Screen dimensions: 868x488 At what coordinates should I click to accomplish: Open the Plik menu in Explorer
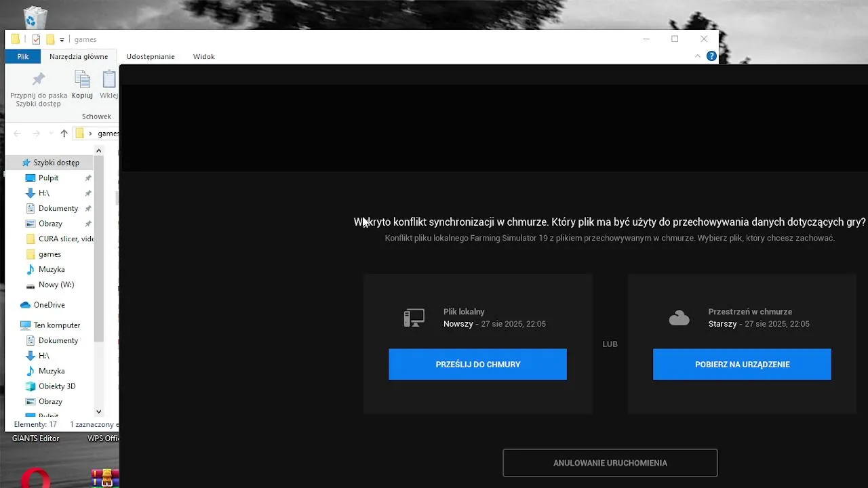[x=23, y=57]
